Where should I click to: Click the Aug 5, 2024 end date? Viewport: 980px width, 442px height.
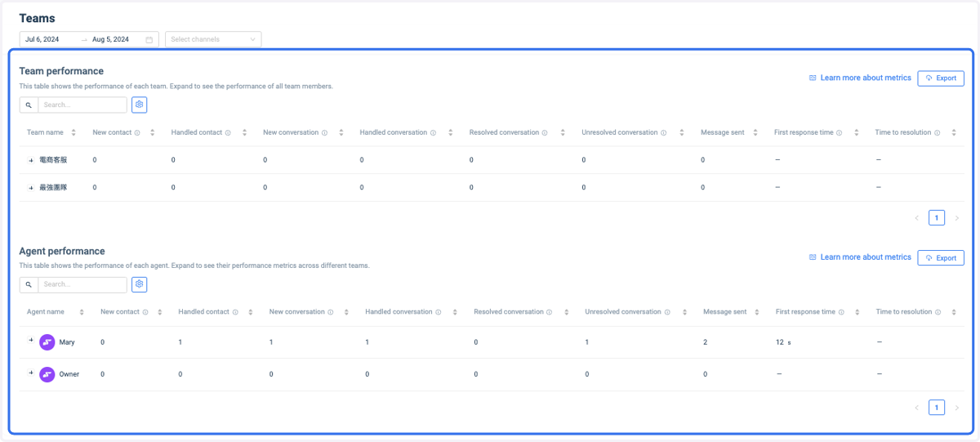click(110, 39)
